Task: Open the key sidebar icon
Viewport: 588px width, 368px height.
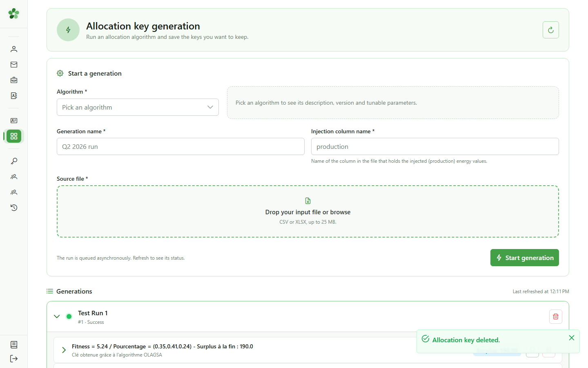Action: point(14,161)
